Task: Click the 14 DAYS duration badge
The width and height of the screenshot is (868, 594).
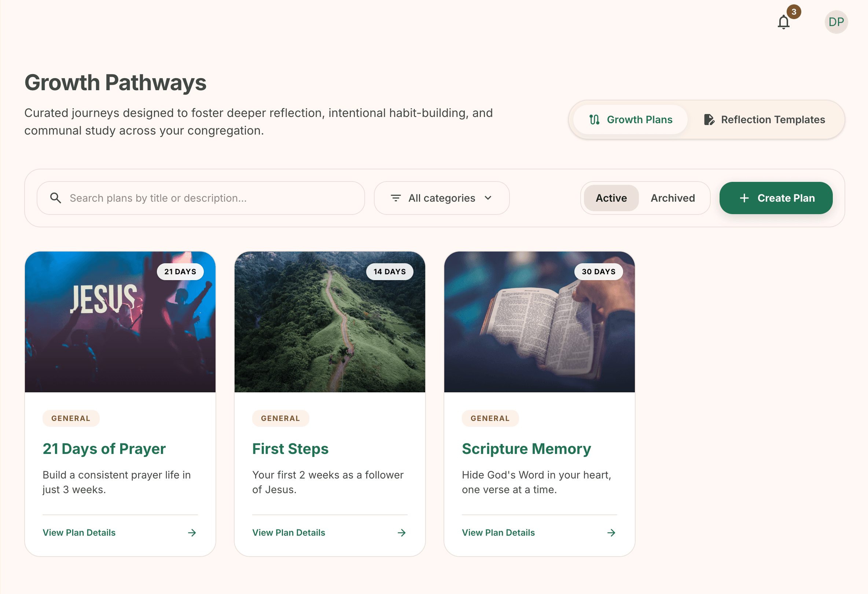Action: coord(390,272)
